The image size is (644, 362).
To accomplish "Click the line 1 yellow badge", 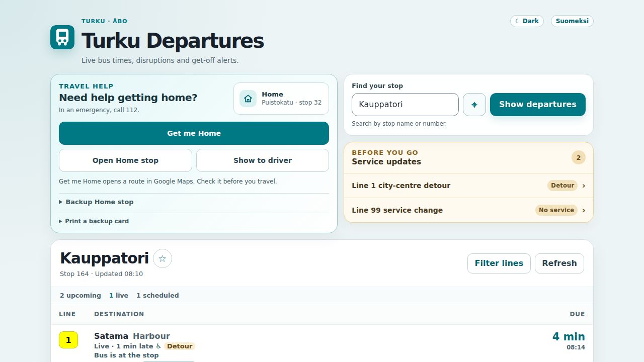I will coord(68,340).
